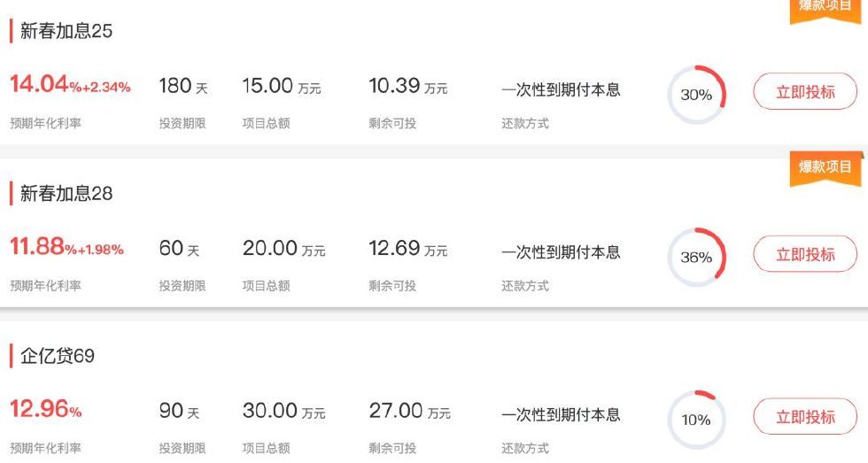Click the 11.88%+1.98% annual rate
Viewport: 868px width, 463px height.
pos(66,248)
